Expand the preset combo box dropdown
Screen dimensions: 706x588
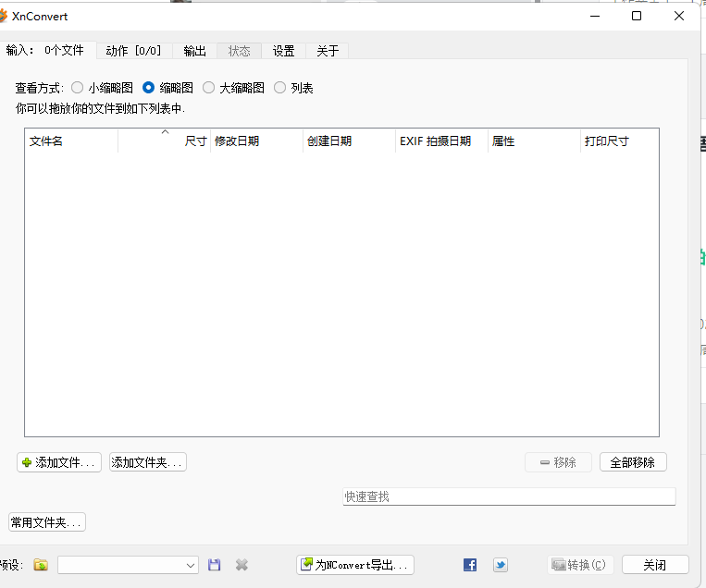[191, 565]
